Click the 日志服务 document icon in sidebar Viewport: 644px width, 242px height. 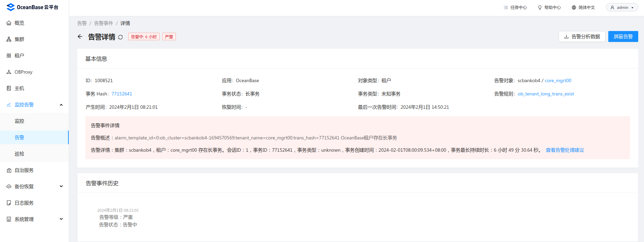pos(9,203)
